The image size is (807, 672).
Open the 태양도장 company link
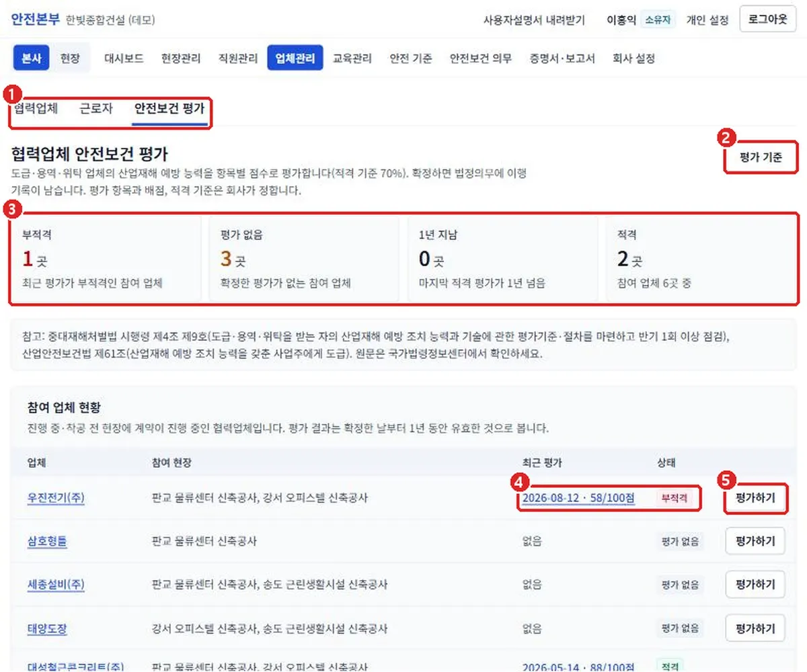(47, 629)
